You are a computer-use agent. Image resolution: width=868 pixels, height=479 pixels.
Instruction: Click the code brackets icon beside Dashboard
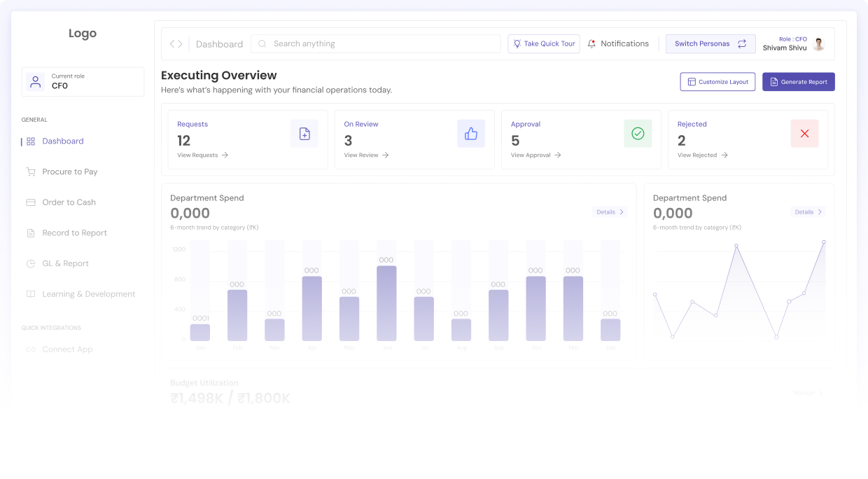(x=176, y=43)
